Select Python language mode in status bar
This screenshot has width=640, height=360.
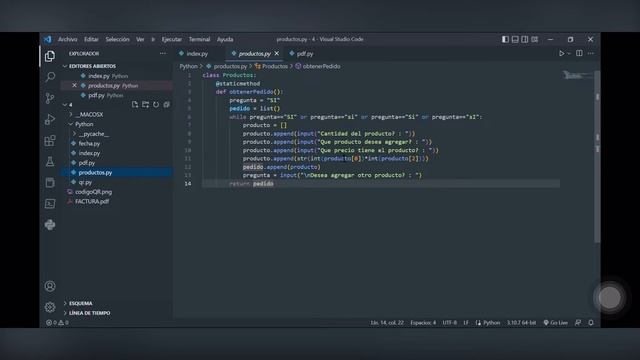click(x=491, y=322)
